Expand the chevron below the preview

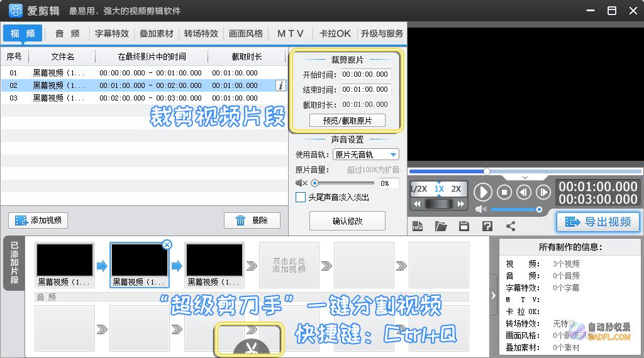(x=525, y=178)
